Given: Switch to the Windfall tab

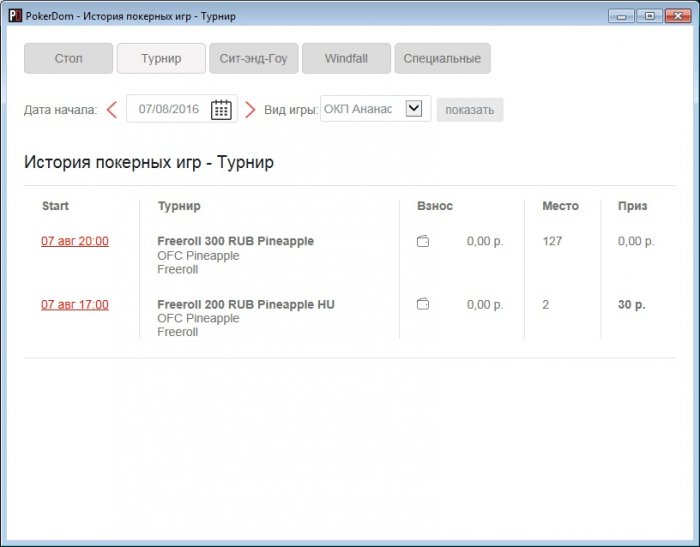Looking at the screenshot, I should pyautogui.click(x=346, y=59).
